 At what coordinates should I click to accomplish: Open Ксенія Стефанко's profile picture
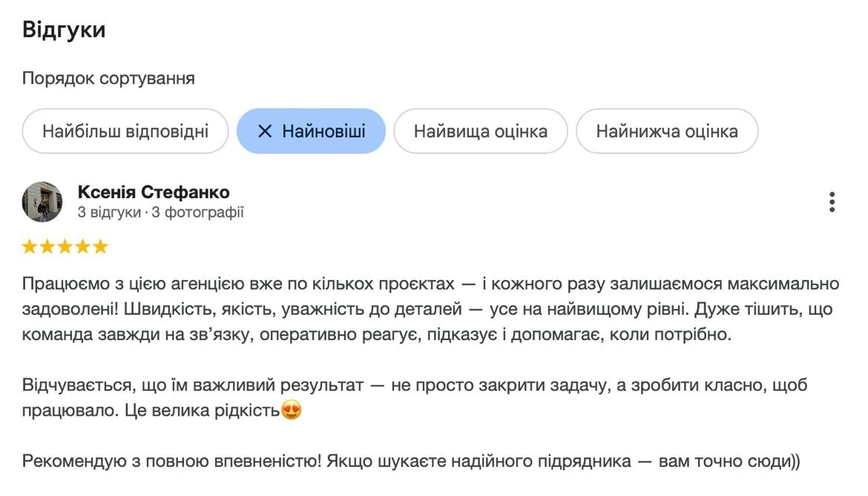point(42,202)
